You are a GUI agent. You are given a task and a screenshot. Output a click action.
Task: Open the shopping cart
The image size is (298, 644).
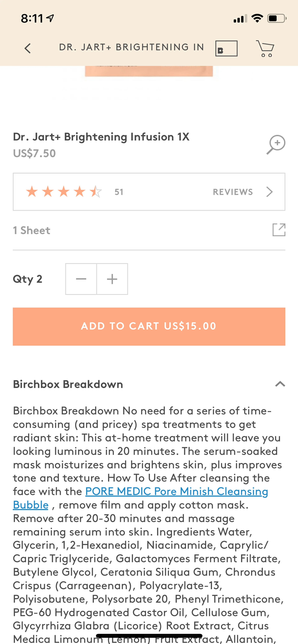pyautogui.click(x=265, y=48)
